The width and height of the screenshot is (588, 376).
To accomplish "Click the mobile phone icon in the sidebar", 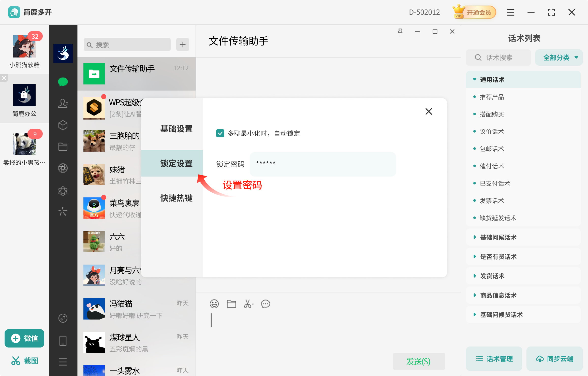I will (63, 340).
